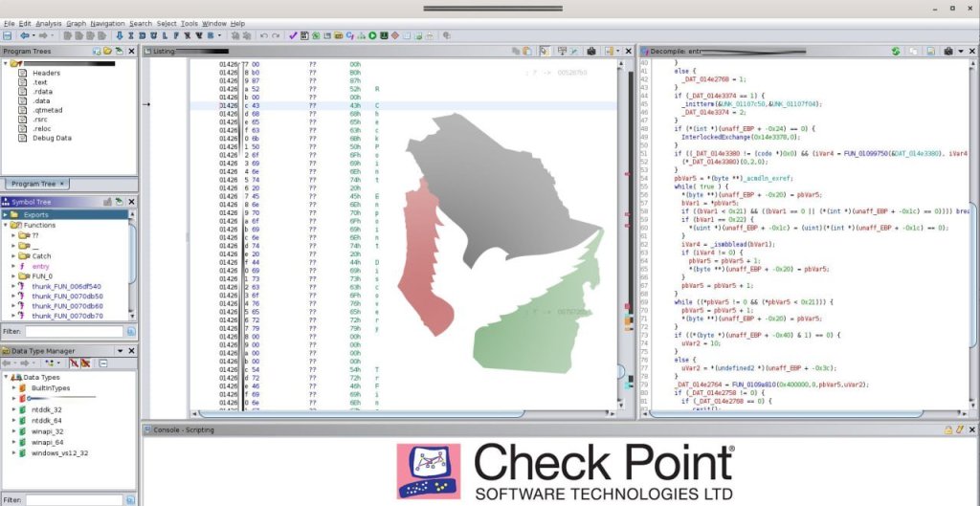Re-decompile using green refresh icon

pyautogui.click(x=896, y=50)
